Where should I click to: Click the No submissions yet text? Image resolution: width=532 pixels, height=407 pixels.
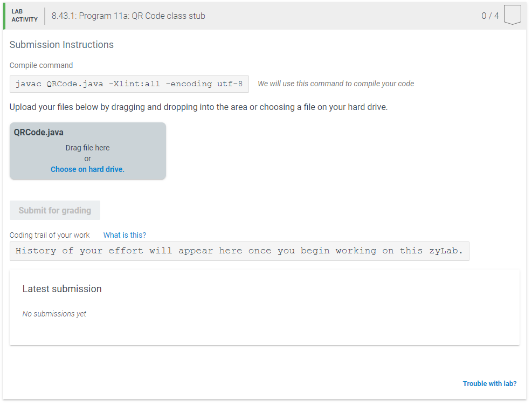tap(54, 314)
